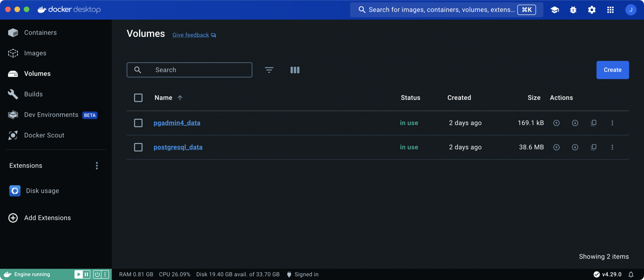Open the user account avatar J

631,10
